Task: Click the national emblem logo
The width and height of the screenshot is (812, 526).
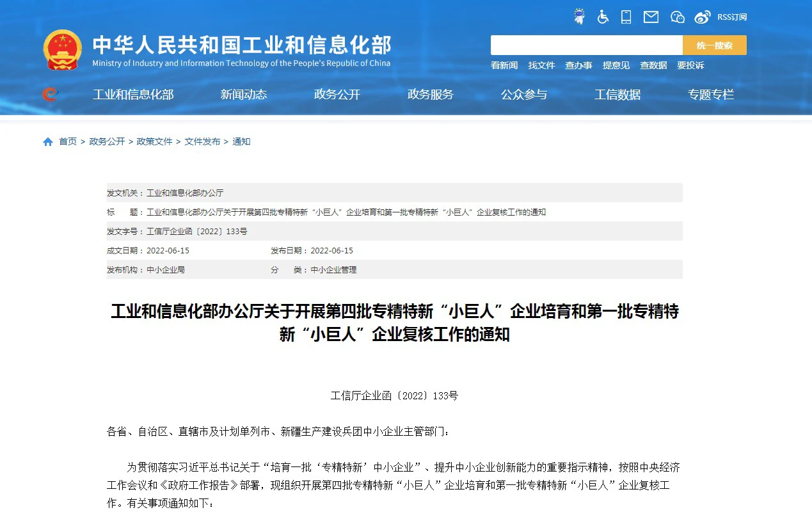Action: pos(62,49)
